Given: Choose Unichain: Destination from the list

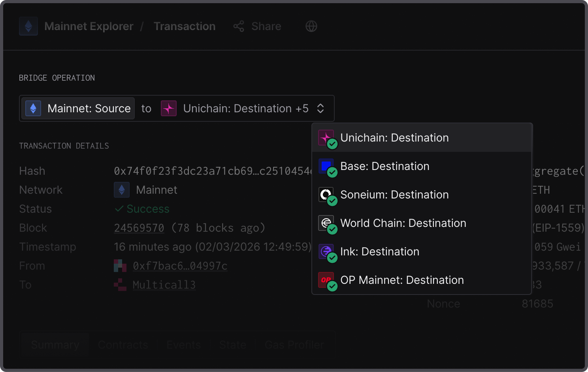Looking at the screenshot, I should coord(422,138).
